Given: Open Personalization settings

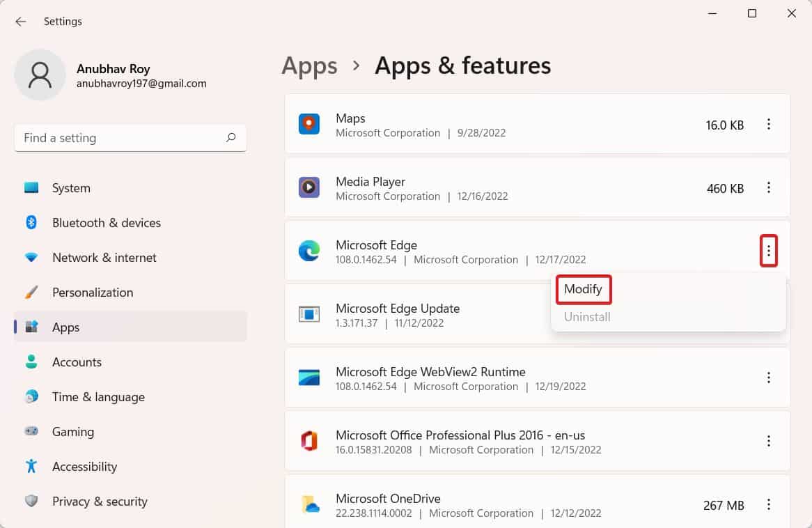Looking at the screenshot, I should (130, 293).
